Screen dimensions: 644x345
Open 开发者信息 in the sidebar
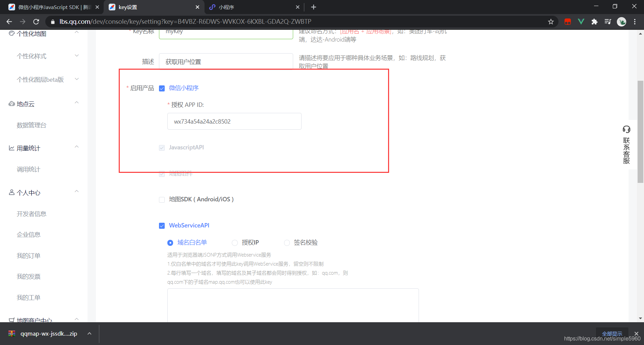pyautogui.click(x=32, y=214)
